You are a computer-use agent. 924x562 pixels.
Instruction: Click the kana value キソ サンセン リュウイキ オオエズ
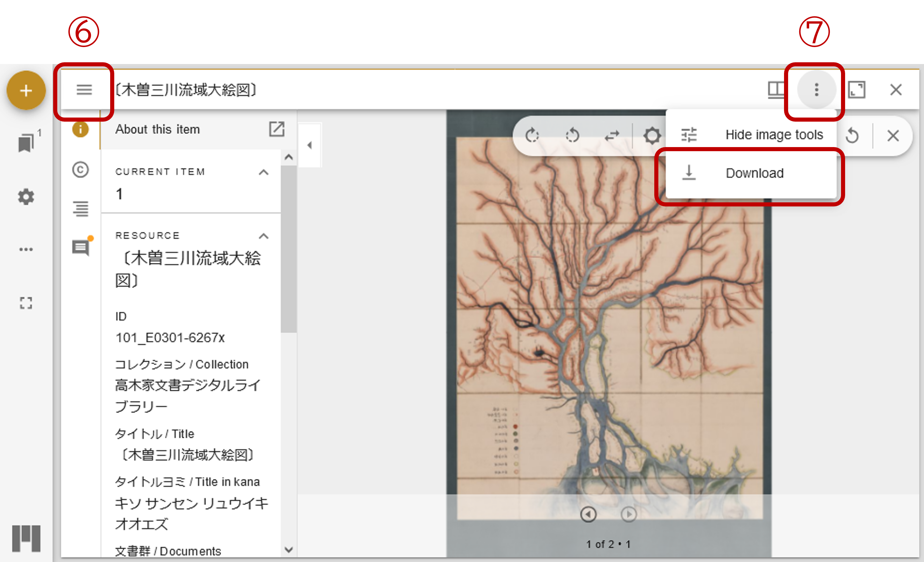point(191,513)
